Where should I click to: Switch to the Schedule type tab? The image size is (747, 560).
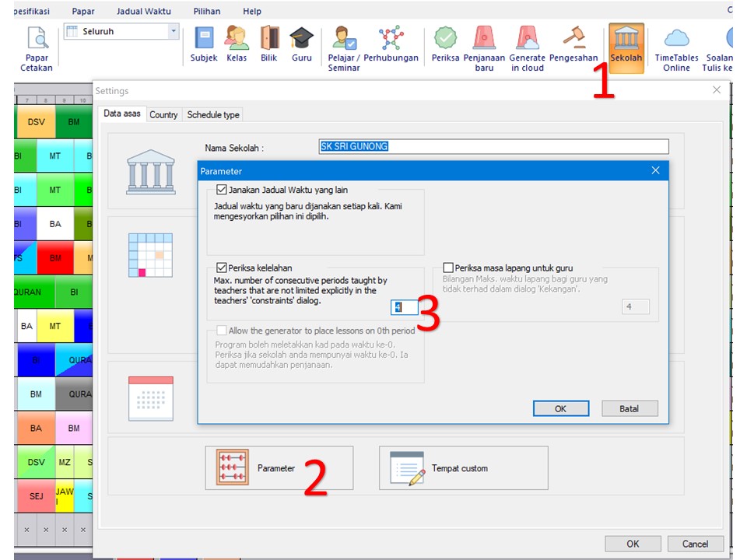point(212,114)
